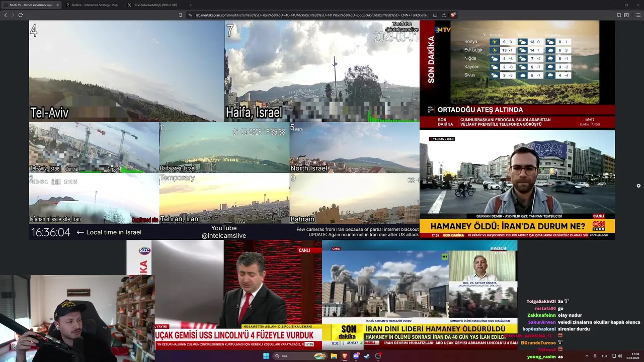Open Brave browser from taskbar
Viewport: 644px width, 362px height.
[x=345, y=356]
